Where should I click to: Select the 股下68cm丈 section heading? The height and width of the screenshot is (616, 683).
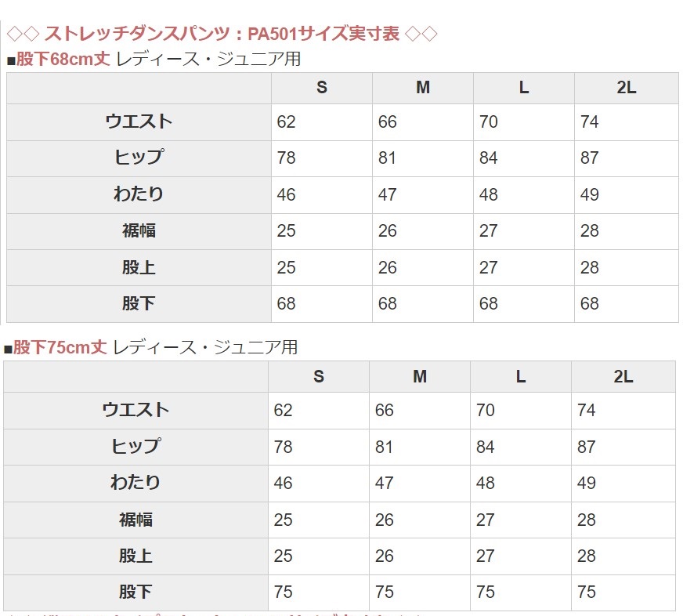154,59
